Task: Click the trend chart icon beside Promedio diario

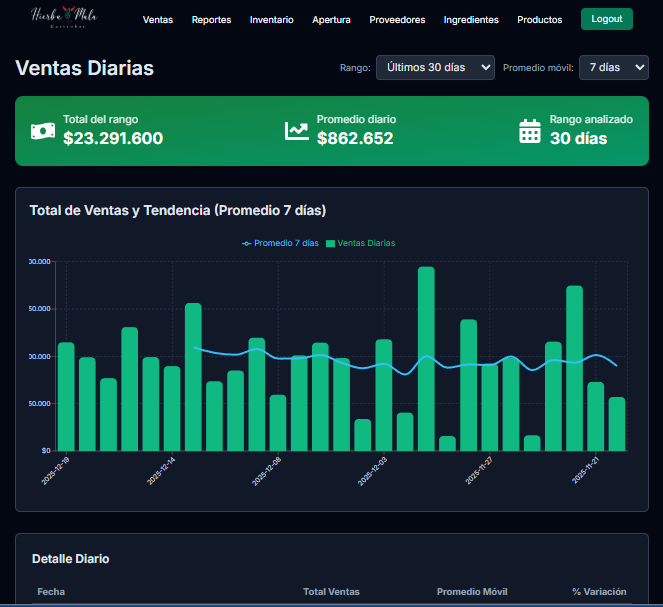Action: pyautogui.click(x=296, y=131)
